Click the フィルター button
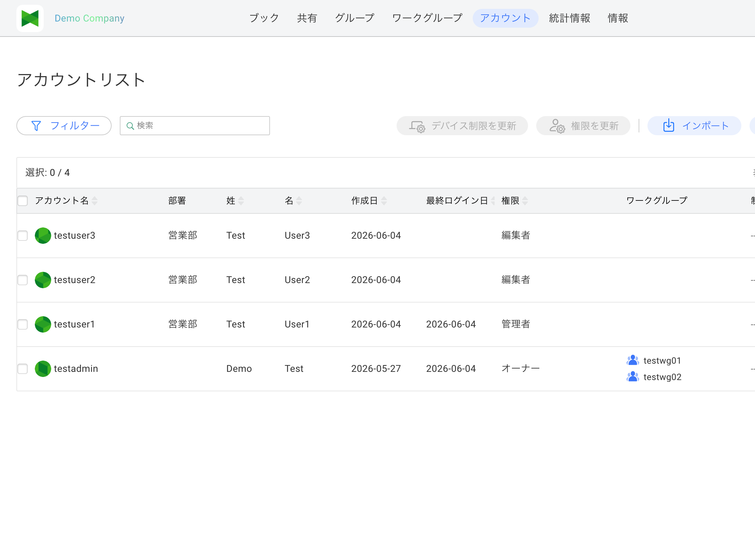755x560 pixels. 64,126
